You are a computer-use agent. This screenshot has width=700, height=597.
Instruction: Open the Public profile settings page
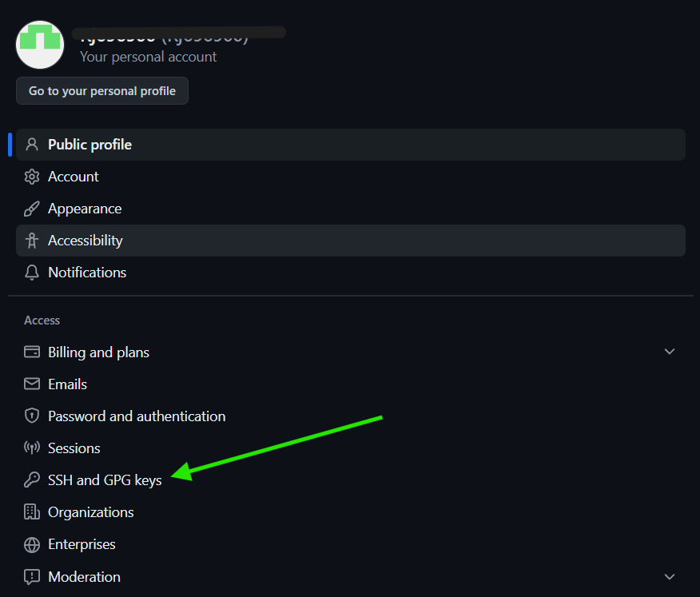pyautogui.click(x=89, y=145)
